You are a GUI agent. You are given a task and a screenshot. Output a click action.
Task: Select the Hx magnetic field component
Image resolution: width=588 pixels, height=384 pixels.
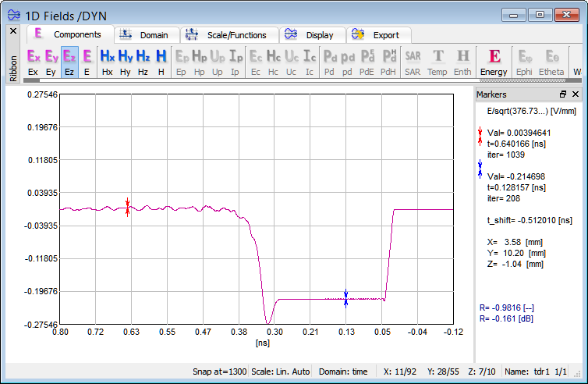click(x=107, y=62)
